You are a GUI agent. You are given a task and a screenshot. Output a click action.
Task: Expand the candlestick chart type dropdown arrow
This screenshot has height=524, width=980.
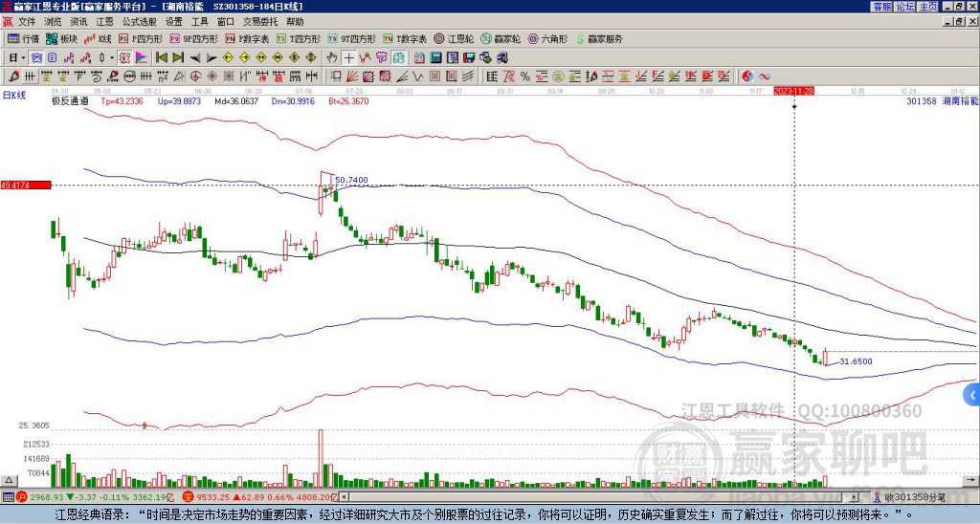(x=112, y=58)
